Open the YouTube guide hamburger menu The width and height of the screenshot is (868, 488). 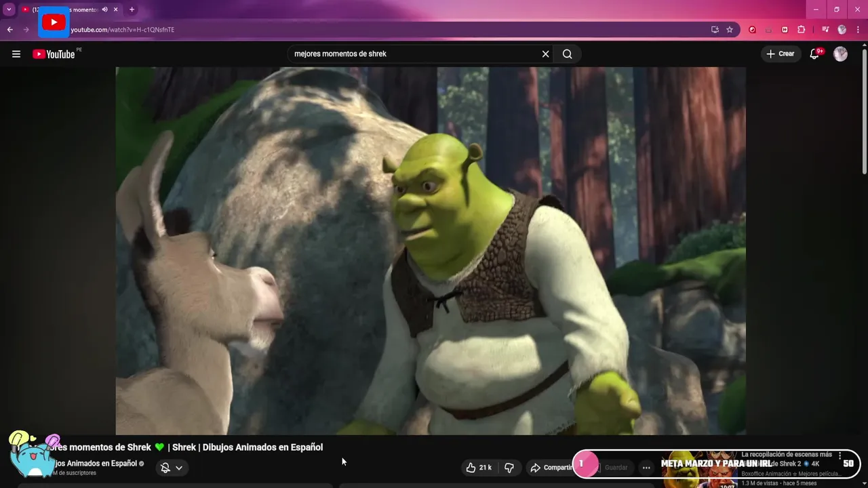(x=16, y=54)
